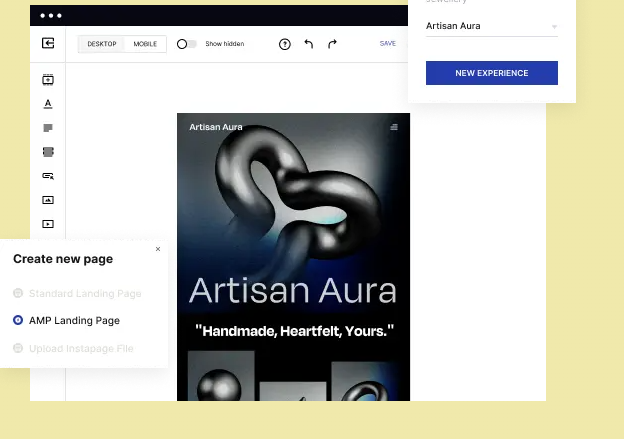The height and width of the screenshot is (439, 624).
Task: Click the Create new page heading
Action: pyautogui.click(x=63, y=259)
